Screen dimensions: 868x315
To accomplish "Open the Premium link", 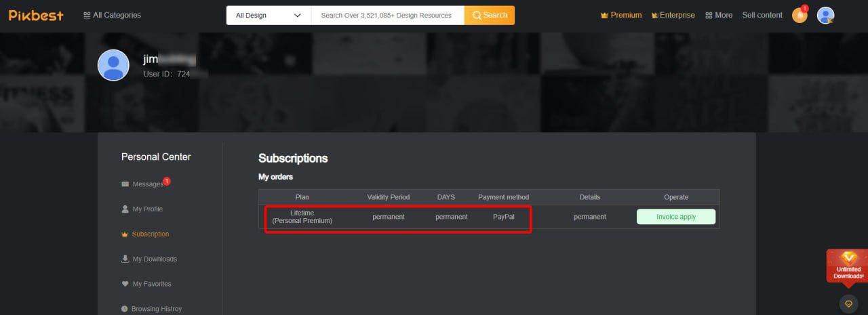I will (621, 15).
